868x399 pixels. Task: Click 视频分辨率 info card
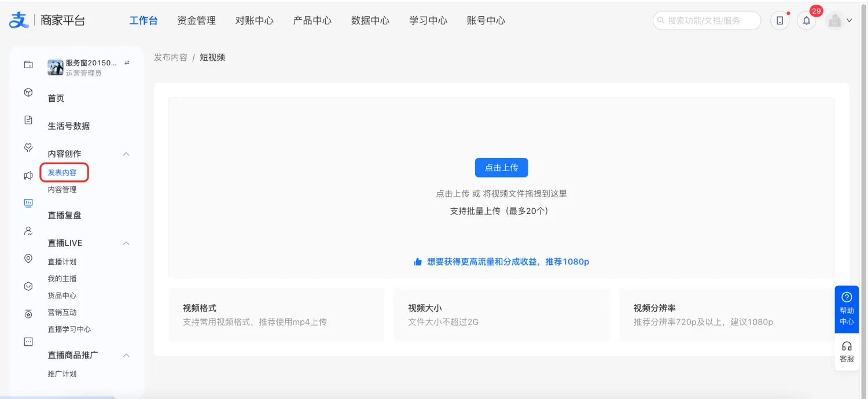coord(727,315)
